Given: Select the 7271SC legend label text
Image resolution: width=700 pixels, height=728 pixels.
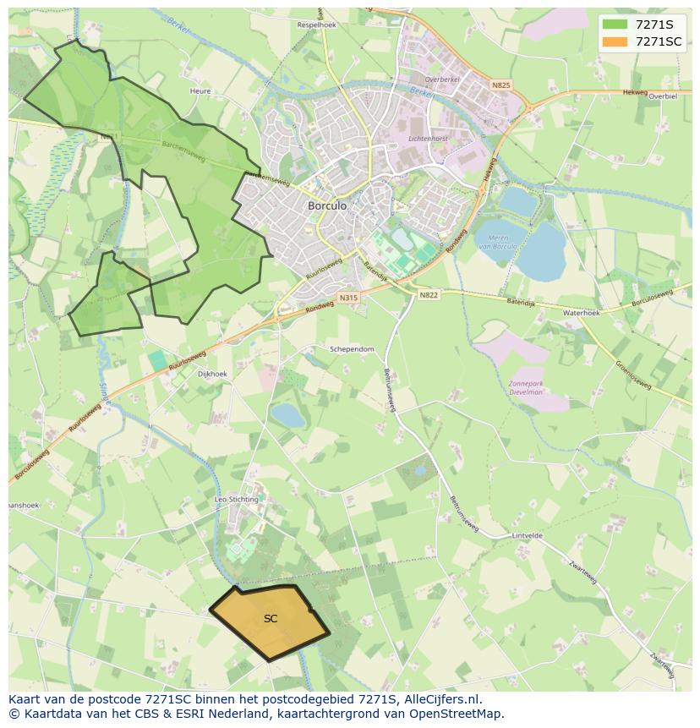Looking at the screenshot, I should click(659, 41).
